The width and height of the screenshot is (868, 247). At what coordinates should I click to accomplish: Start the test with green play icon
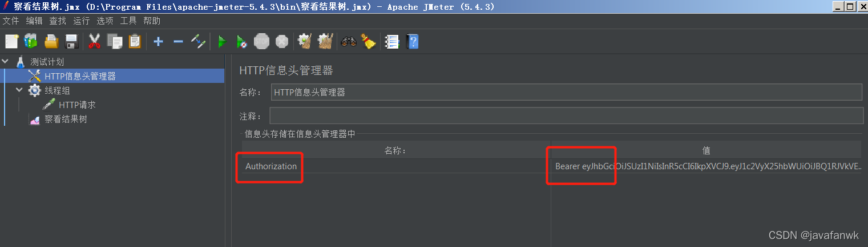(222, 41)
